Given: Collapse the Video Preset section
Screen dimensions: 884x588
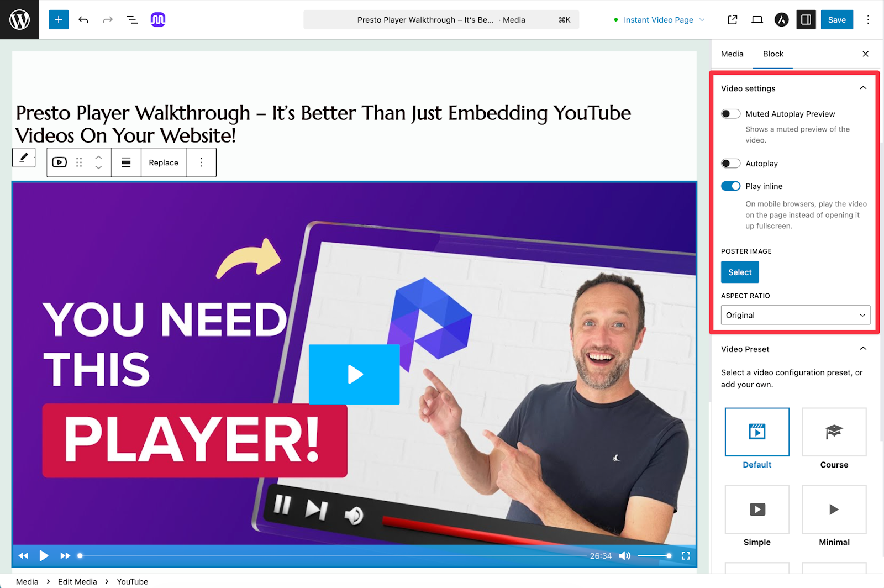Looking at the screenshot, I should pyautogui.click(x=863, y=349).
